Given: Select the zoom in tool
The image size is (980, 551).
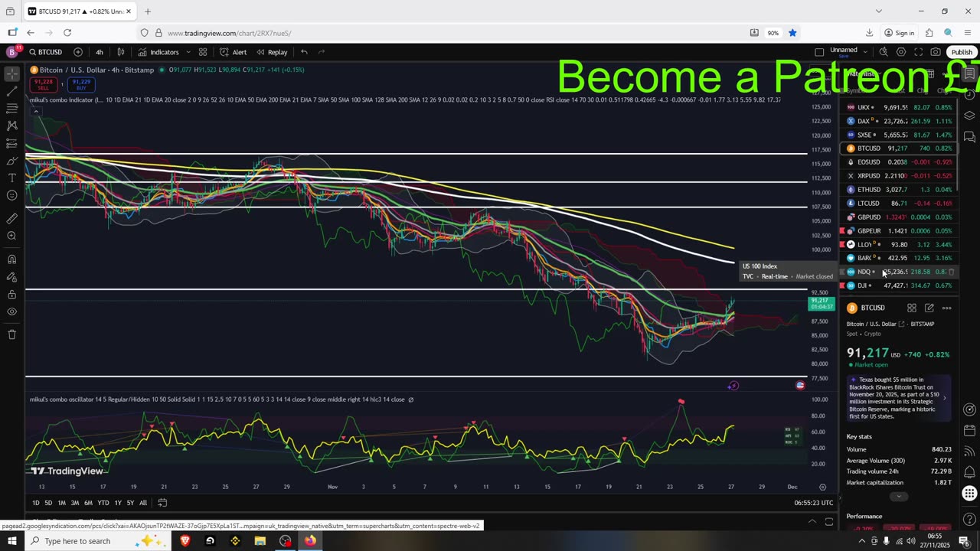Looking at the screenshot, I should 11,236.
